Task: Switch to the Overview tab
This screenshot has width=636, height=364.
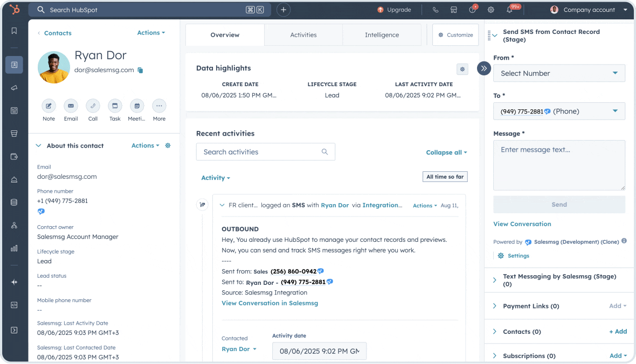Action: (x=225, y=35)
